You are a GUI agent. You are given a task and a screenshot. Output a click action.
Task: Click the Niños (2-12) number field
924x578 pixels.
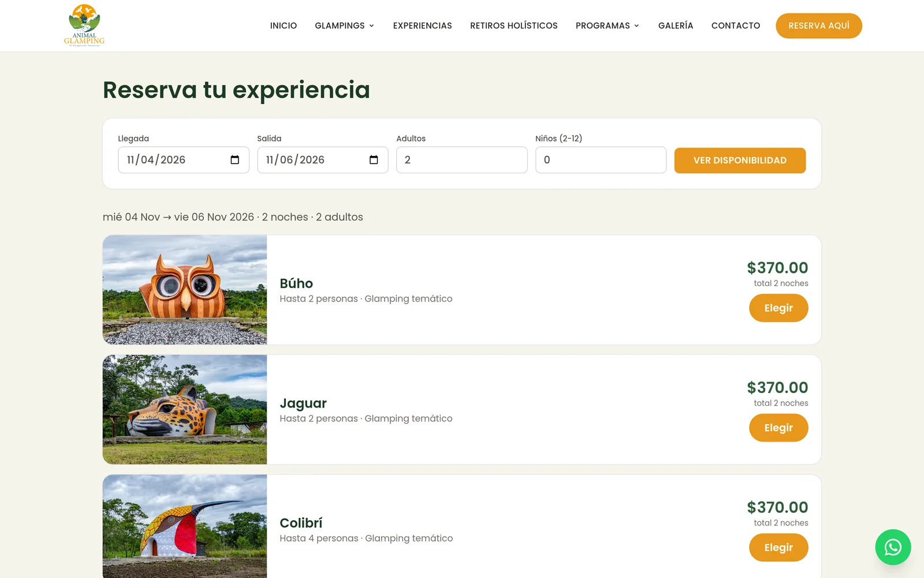point(601,160)
